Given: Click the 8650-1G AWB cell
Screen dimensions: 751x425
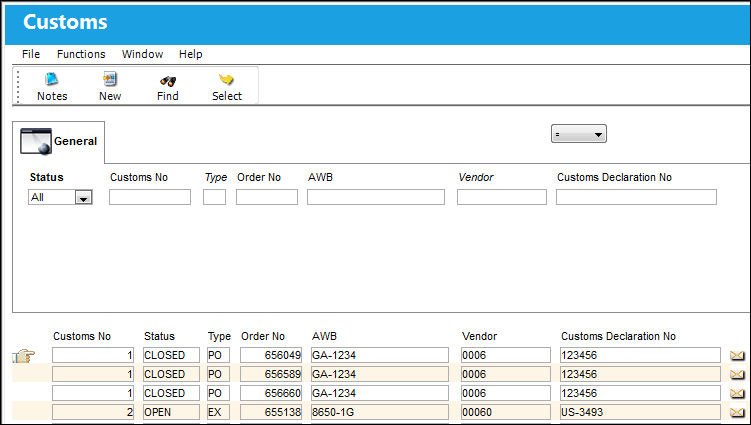Looking at the screenshot, I should [380, 412].
